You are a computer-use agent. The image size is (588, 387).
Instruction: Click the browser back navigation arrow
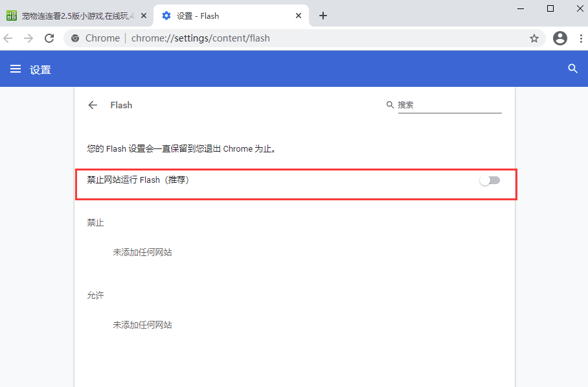click(x=8, y=38)
